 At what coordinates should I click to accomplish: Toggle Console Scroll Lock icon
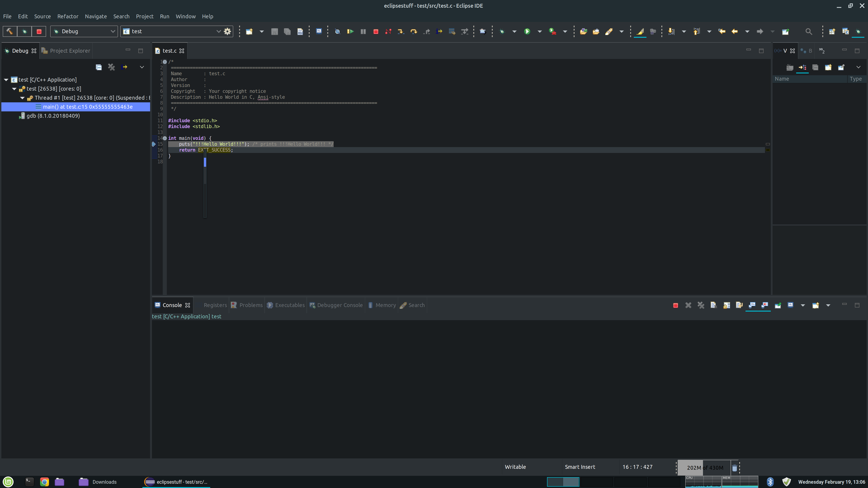(x=727, y=305)
